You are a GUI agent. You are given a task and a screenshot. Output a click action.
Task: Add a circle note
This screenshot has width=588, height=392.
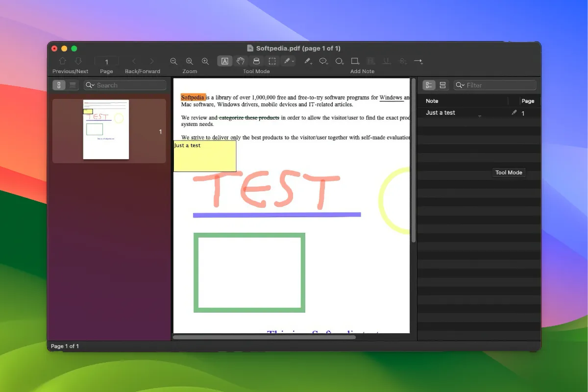(339, 61)
